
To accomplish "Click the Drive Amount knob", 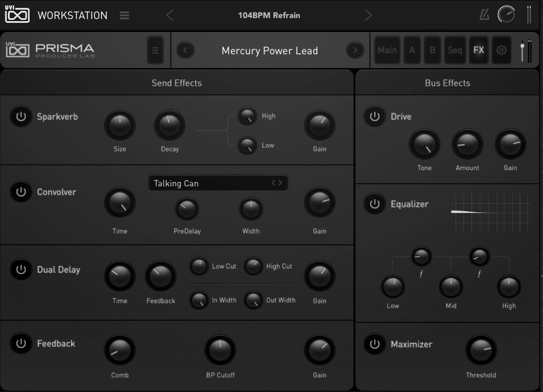I will (x=468, y=144).
